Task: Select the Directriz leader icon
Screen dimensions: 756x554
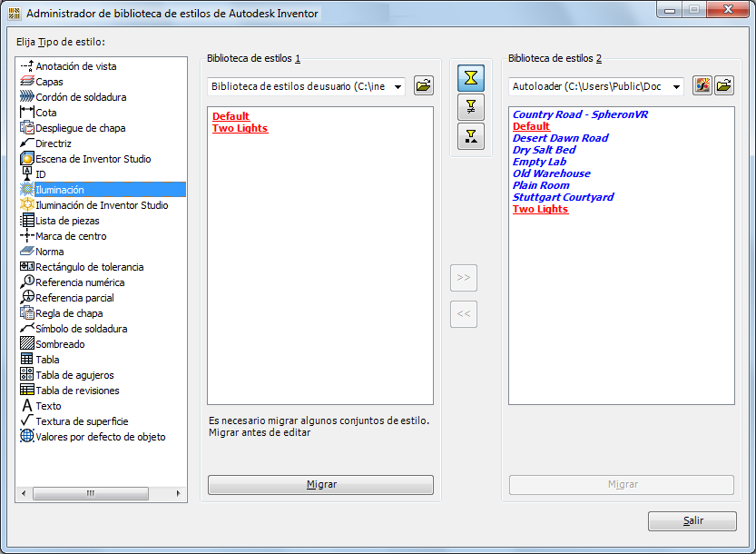Action: (x=27, y=143)
